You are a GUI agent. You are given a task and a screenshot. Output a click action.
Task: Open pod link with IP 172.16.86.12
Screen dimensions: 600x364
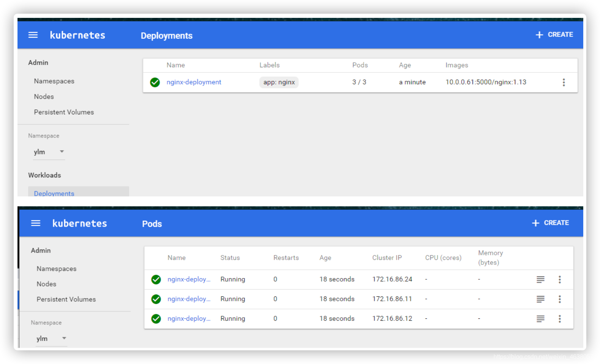tap(189, 318)
